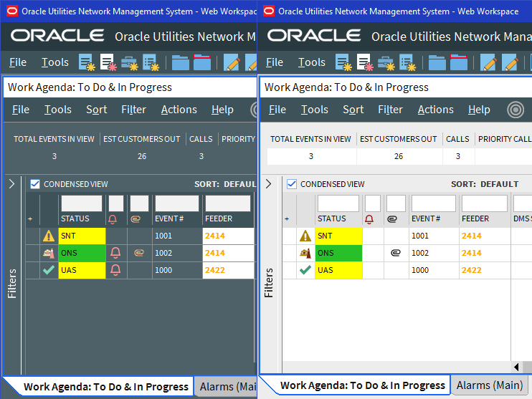The width and height of the screenshot is (532, 399).
Task: Click Event # filter field in left table
Action: click(177, 203)
